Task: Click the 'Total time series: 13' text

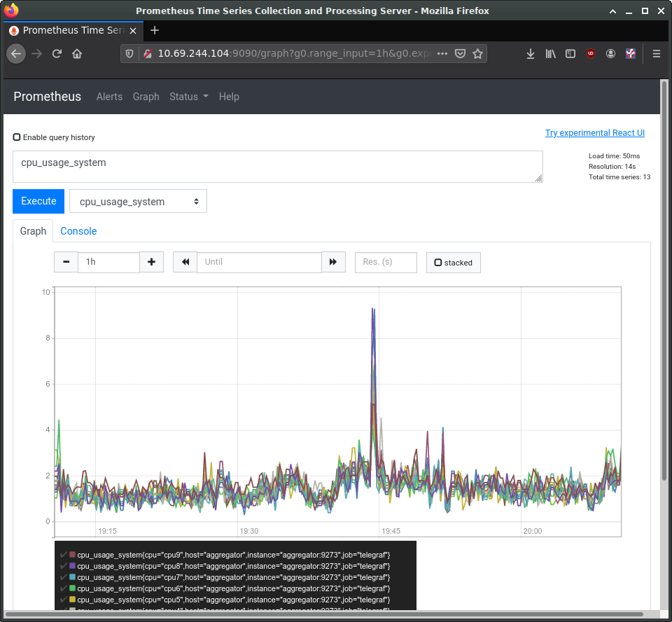Action: click(x=619, y=177)
